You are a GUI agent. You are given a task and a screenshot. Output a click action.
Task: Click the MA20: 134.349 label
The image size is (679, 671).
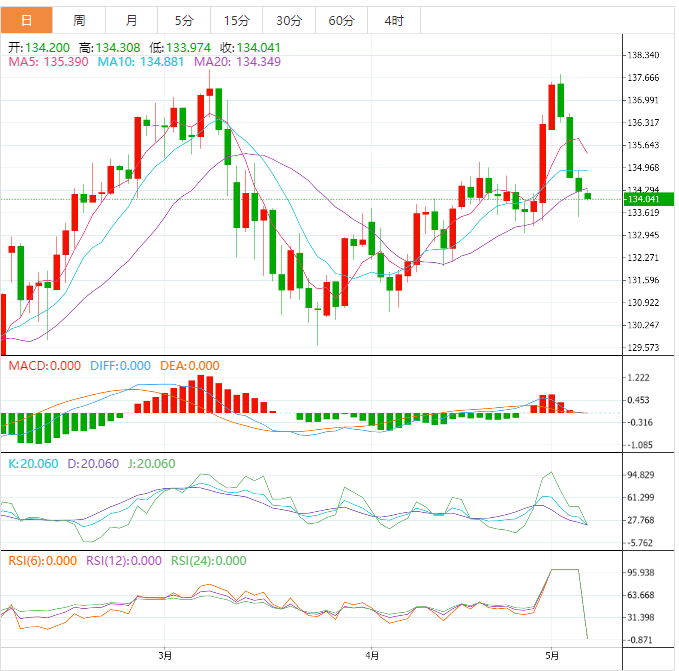click(x=237, y=61)
